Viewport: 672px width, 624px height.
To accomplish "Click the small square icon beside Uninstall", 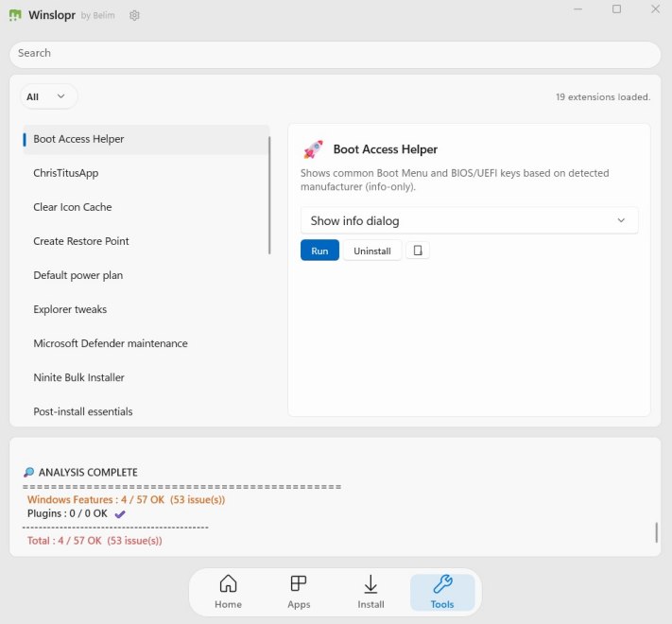I will pyautogui.click(x=418, y=251).
